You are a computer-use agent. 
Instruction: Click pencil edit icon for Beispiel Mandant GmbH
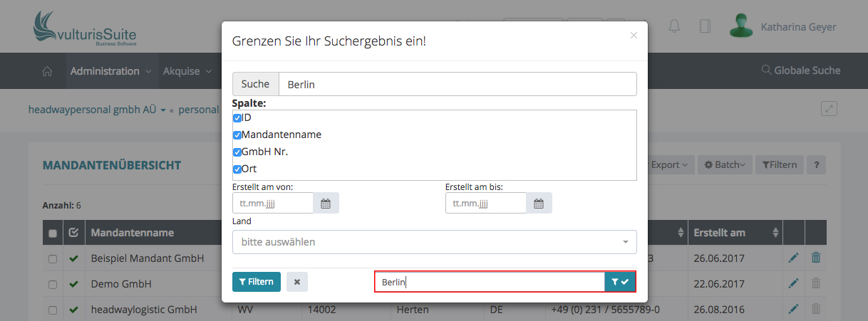pyautogui.click(x=793, y=258)
